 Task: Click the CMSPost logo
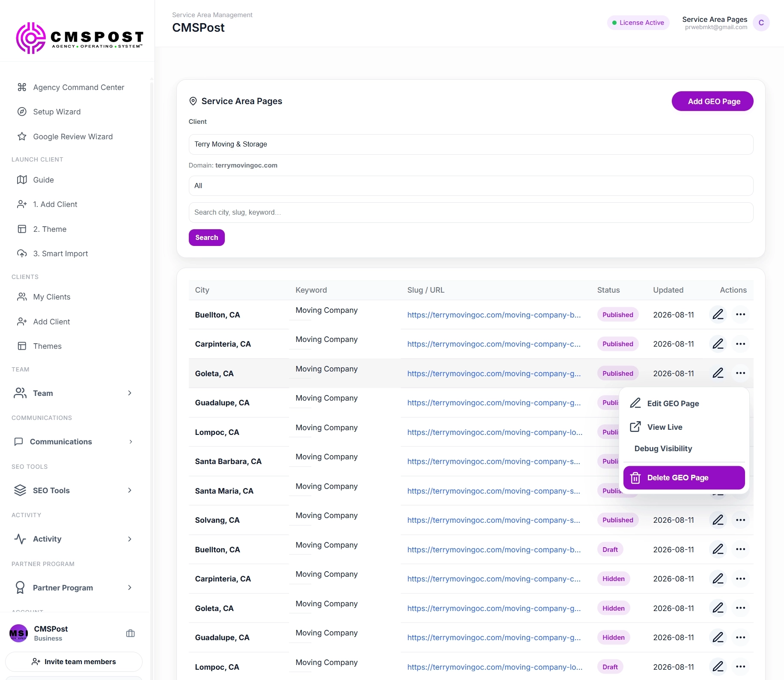coord(80,38)
